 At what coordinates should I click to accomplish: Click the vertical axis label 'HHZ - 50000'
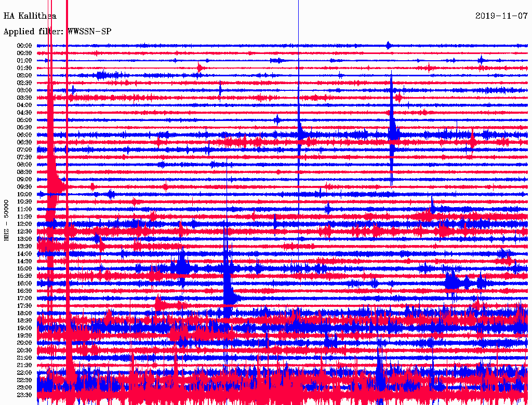pos(6,220)
